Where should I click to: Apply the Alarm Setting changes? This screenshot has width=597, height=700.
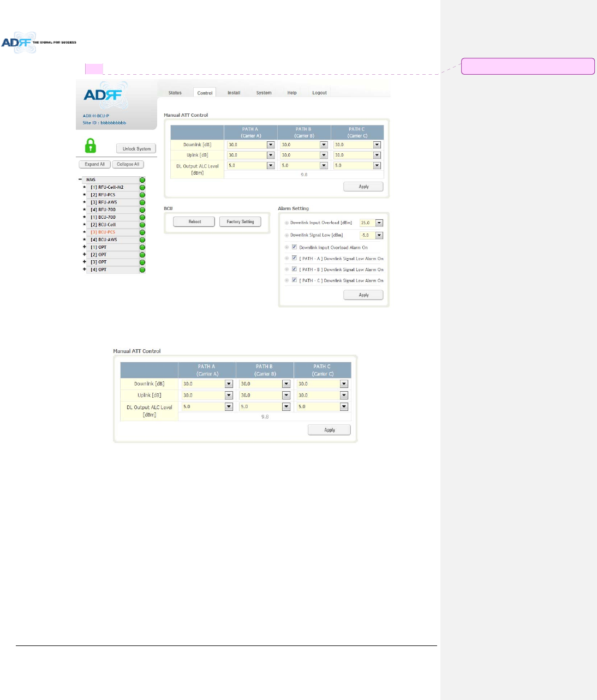point(363,295)
